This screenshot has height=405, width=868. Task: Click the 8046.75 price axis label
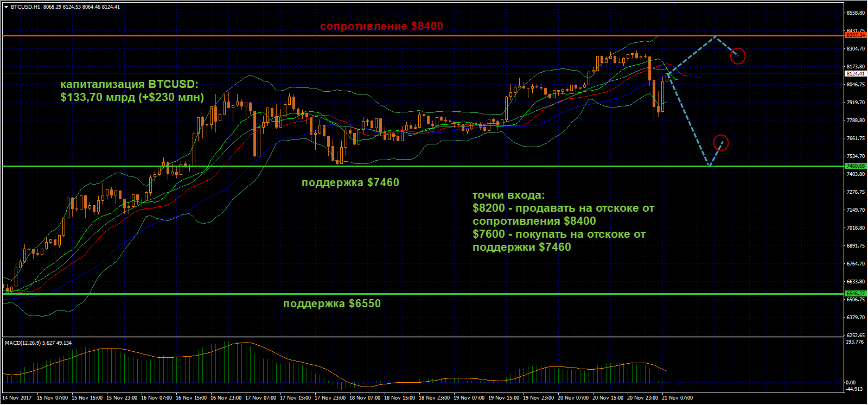tap(856, 84)
